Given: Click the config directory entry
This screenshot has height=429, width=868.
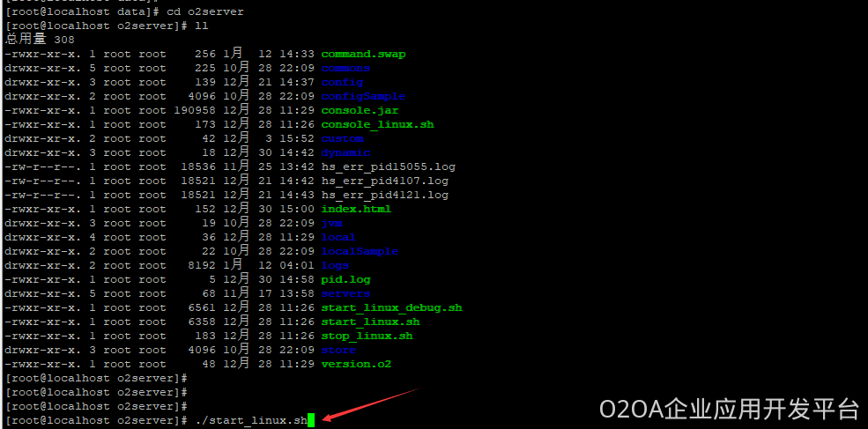Looking at the screenshot, I should click(x=342, y=83).
